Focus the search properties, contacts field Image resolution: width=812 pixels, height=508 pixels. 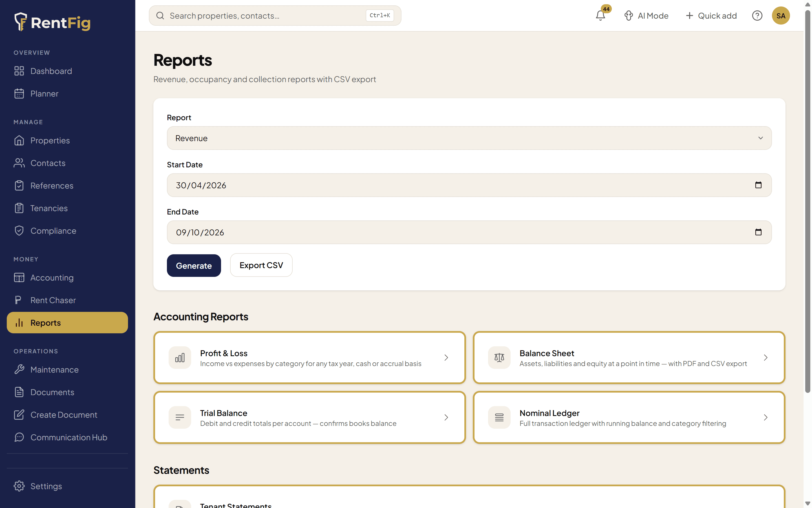click(275, 16)
